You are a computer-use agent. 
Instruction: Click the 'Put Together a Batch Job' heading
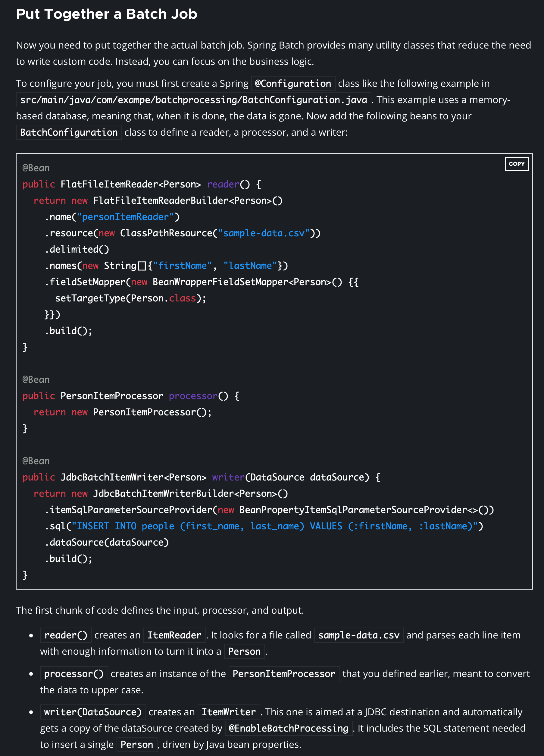coord(107,14)
